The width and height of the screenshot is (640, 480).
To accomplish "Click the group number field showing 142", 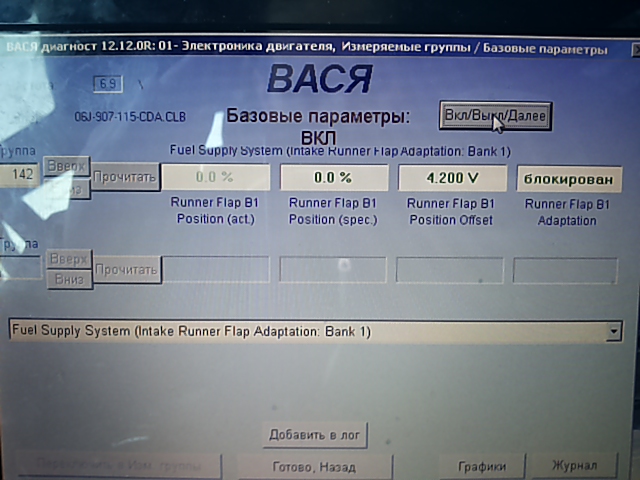I will coord(20,176).
